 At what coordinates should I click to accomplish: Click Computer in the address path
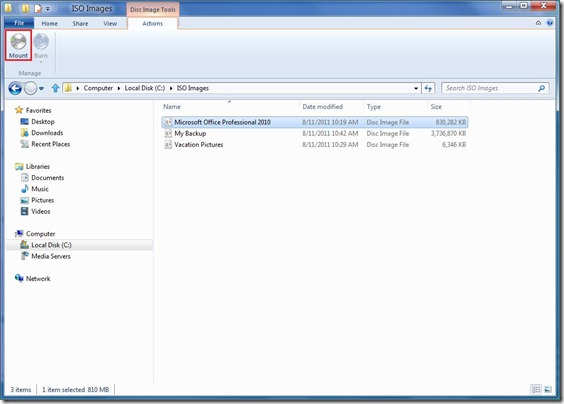(x=98, y=88)
